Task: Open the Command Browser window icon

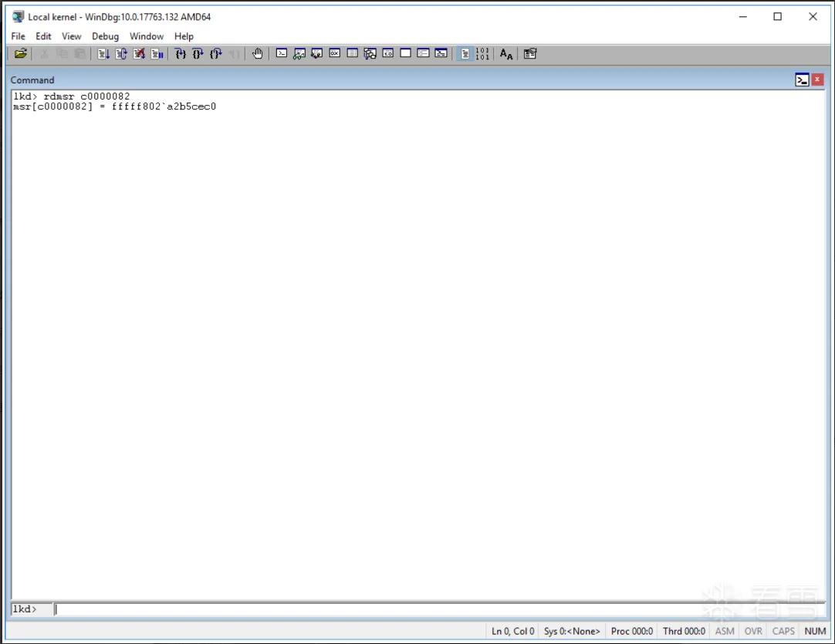Action: coord(441,54)
